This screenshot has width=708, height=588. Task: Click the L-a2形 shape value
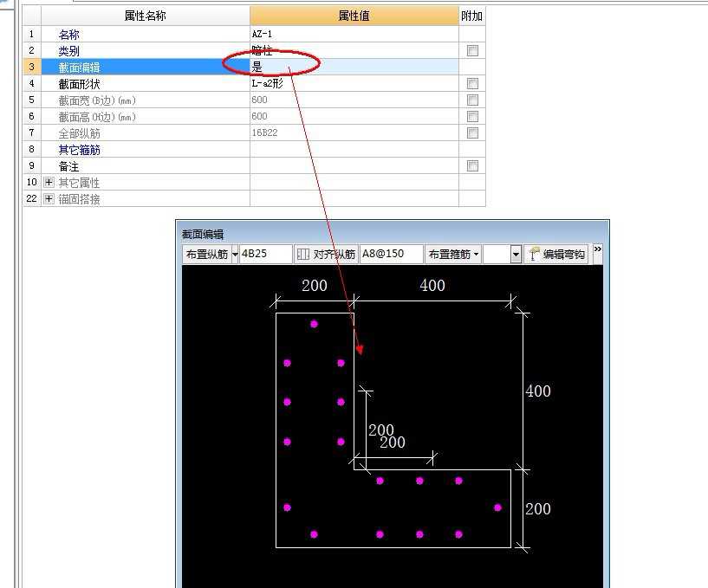[267, 83]
